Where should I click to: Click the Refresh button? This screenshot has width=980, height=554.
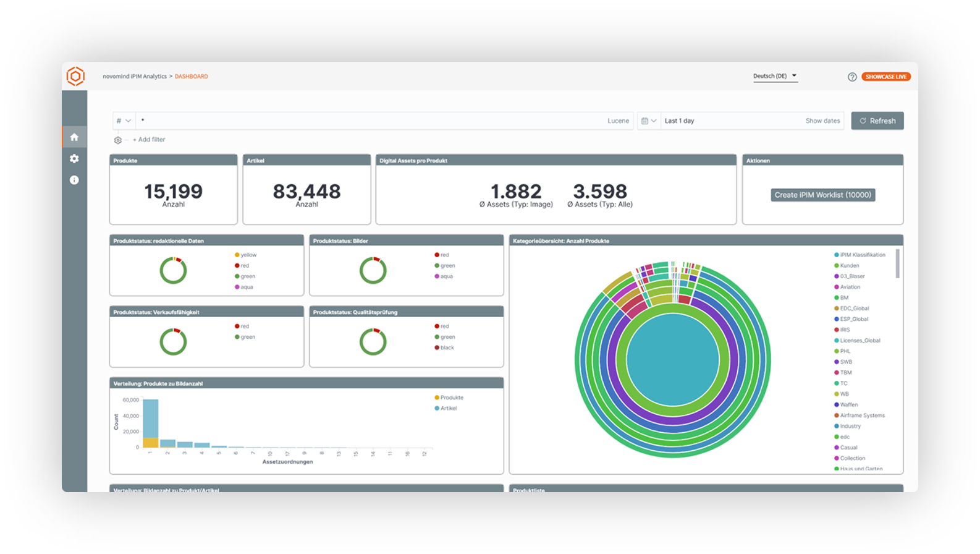tap(877, 121)
